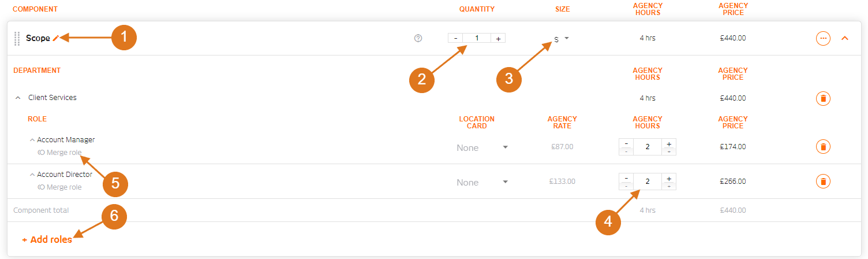Decrease the Scope quantity with minus
This screenshot has width=868, height=259.
coord(455,38)
